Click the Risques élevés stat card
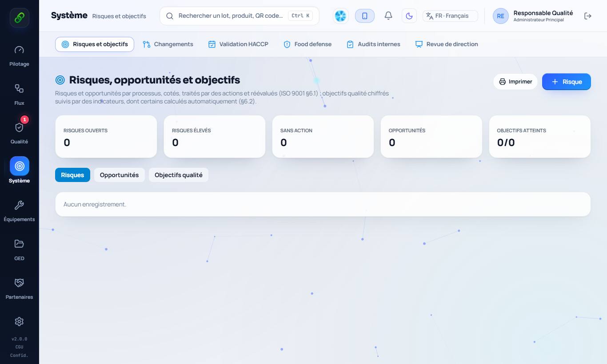This screenshot has width=607, height=364. coord(215,137)
